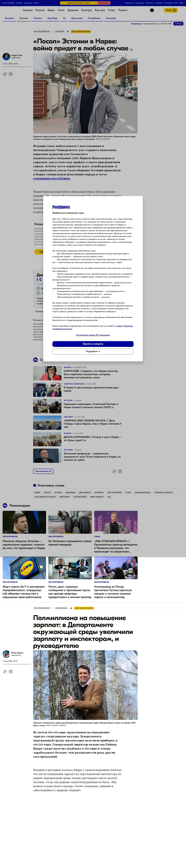Click RUS.POSTIMEES.EE breadcrumb above Посол article
The image size is (186, 868).
tap(42, 31)
